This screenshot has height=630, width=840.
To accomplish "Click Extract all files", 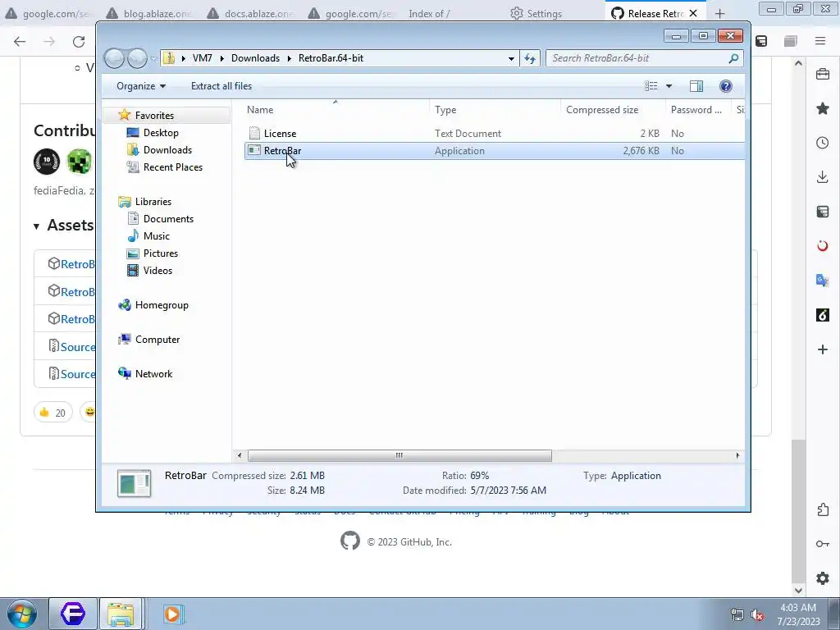I will (221, 86).
